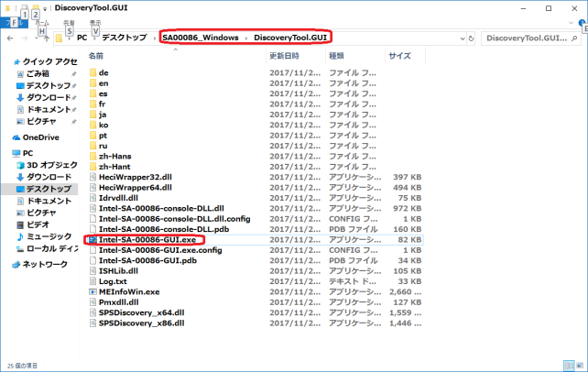Select file name SPSDiscovery_x86.dll
This screenshot has height=372, width=588.
point(142,323)
